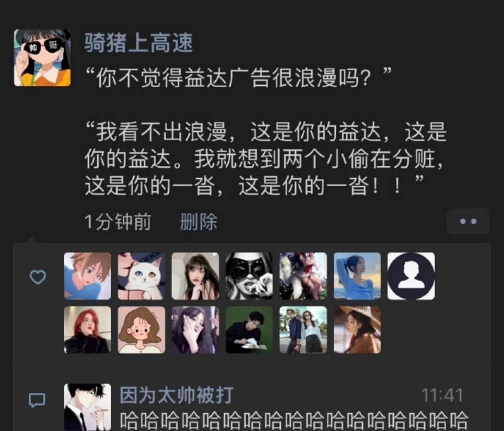Open the smoking man commenter avatar
The height and width of the screenshot is (431, 504).
87,407
